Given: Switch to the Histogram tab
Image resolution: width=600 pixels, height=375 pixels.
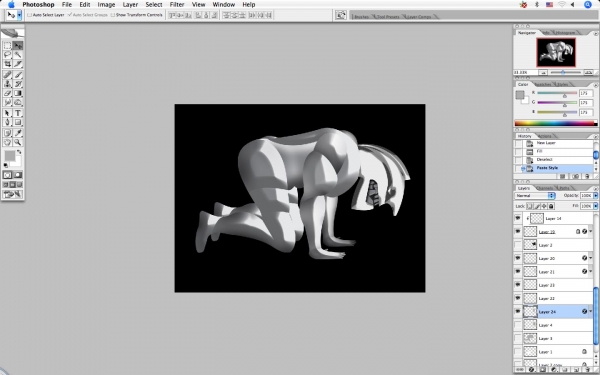Looking at the screenshot, I should click(x=566, y=33).
